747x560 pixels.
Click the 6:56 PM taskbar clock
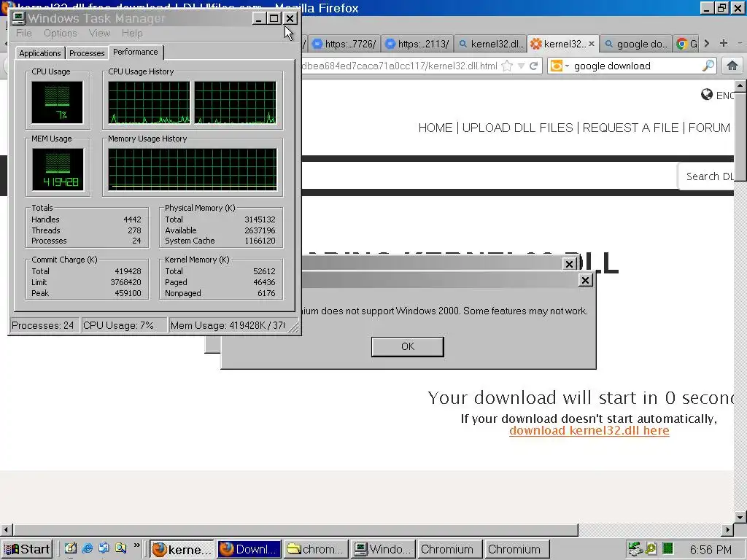click(711, 550)
